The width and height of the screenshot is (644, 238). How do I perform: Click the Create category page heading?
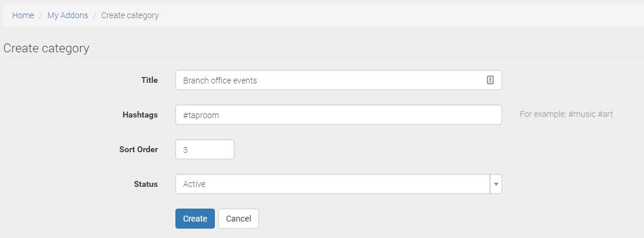pyautogui.click(x=47, y=48)
